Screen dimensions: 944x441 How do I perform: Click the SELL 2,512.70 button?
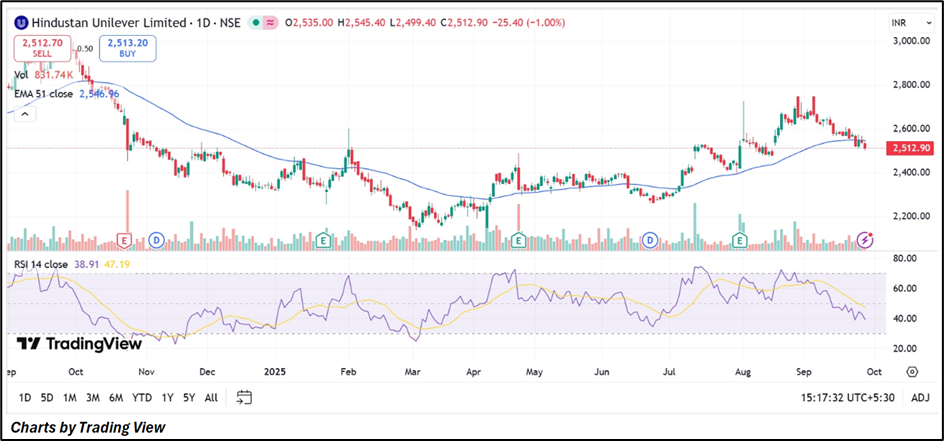[x=42, y=48]
